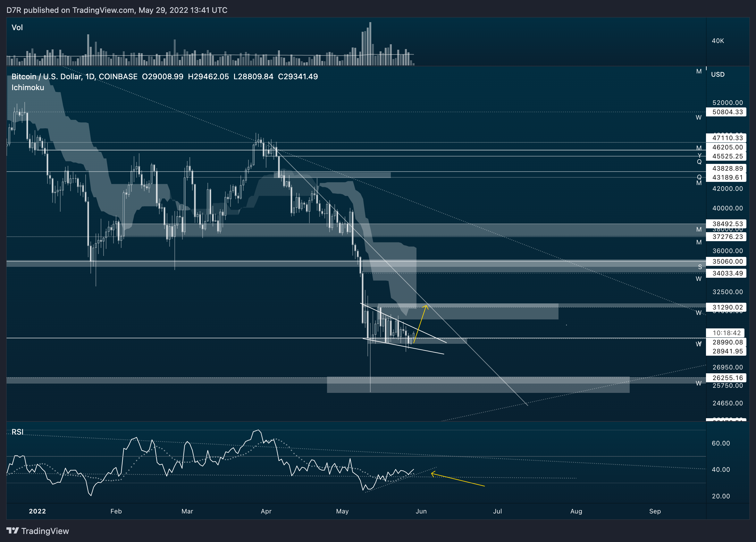Image resolution: width=756 pixels, height=542 pixels.
Task: Click the 26255.16 price label
Action: point(726,378)
